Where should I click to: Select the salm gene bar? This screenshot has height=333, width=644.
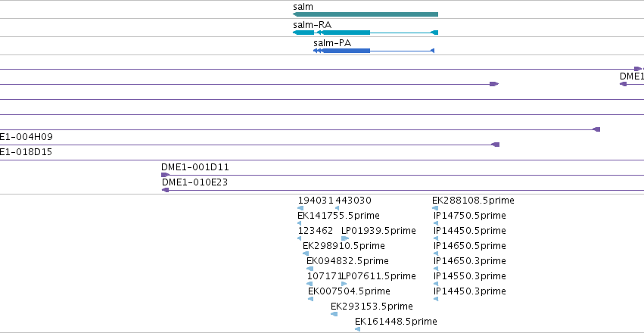point(365,14)
